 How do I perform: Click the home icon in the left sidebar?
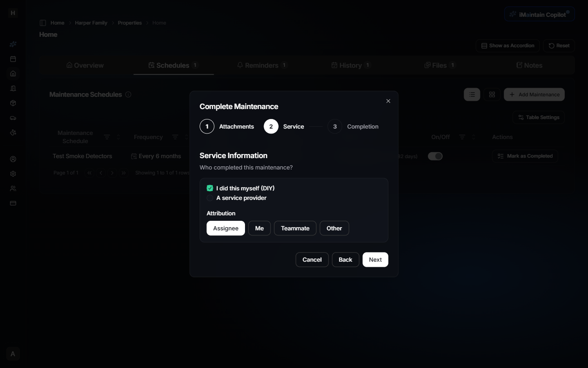[13, 73]
